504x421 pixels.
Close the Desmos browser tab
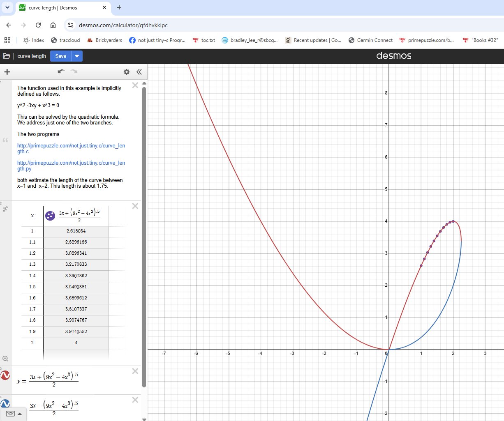[104, 7]
